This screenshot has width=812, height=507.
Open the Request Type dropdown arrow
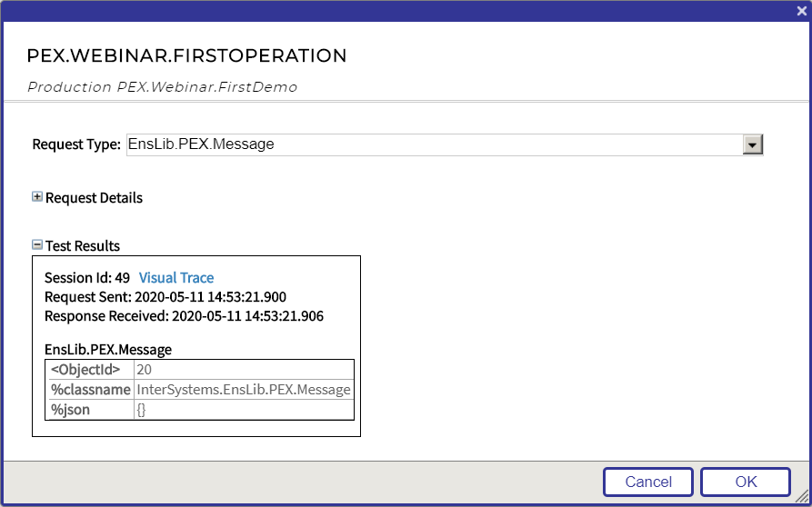coord(752,144)
